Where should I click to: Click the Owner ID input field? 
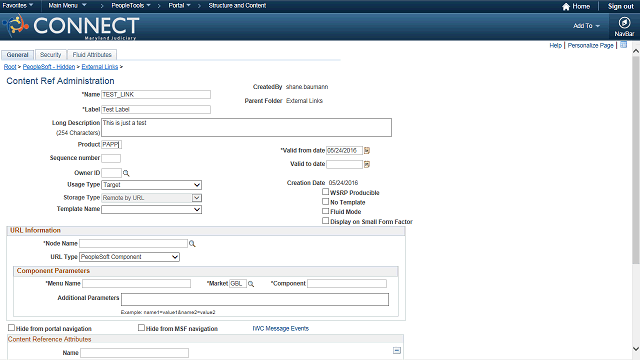[x=111, y=173]
